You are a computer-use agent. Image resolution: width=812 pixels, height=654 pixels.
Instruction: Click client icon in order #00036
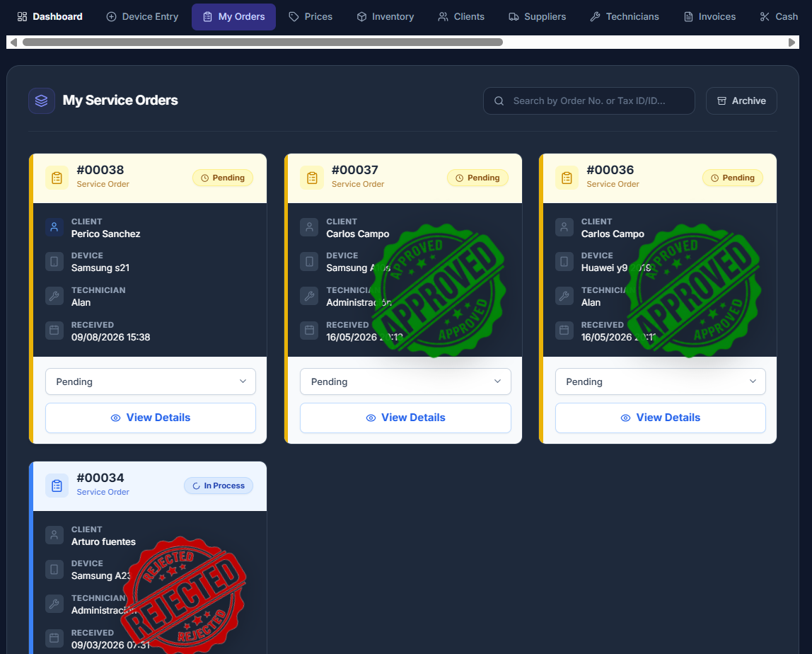click(564, 227)
